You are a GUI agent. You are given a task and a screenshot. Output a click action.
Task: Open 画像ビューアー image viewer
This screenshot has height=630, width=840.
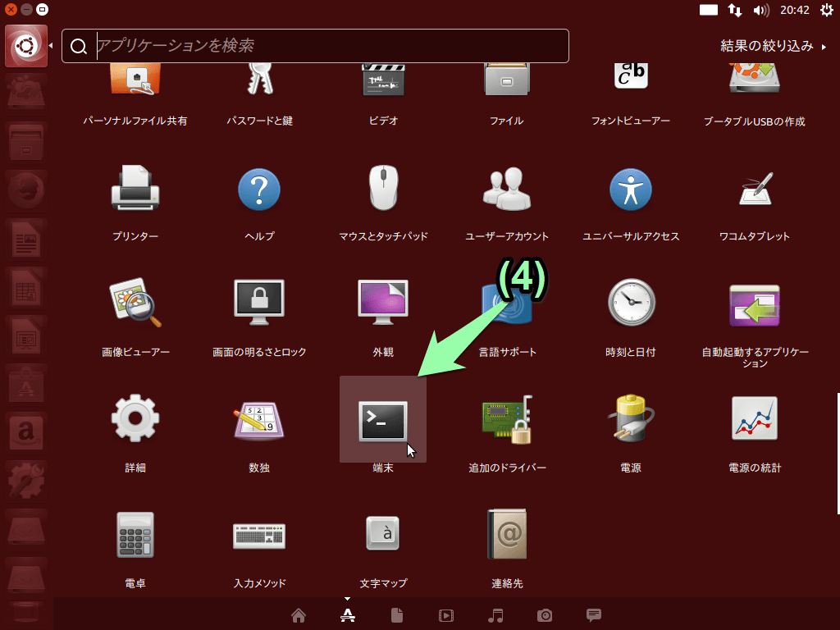point(135,304)
